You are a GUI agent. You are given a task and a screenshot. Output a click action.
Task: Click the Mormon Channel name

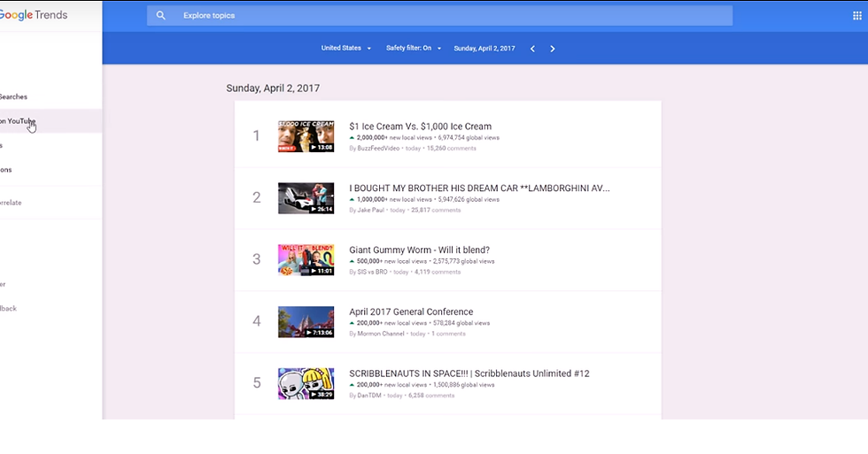(x=380, y=334)
